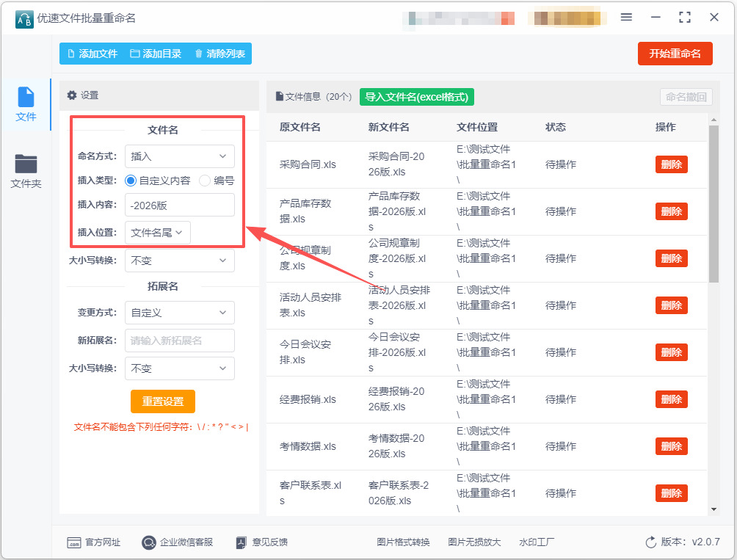This screenshot has width=737, height=560.
Task: Open the 插入位置 dropdown showing 文件名尾
Action: (x=158, y=233)
